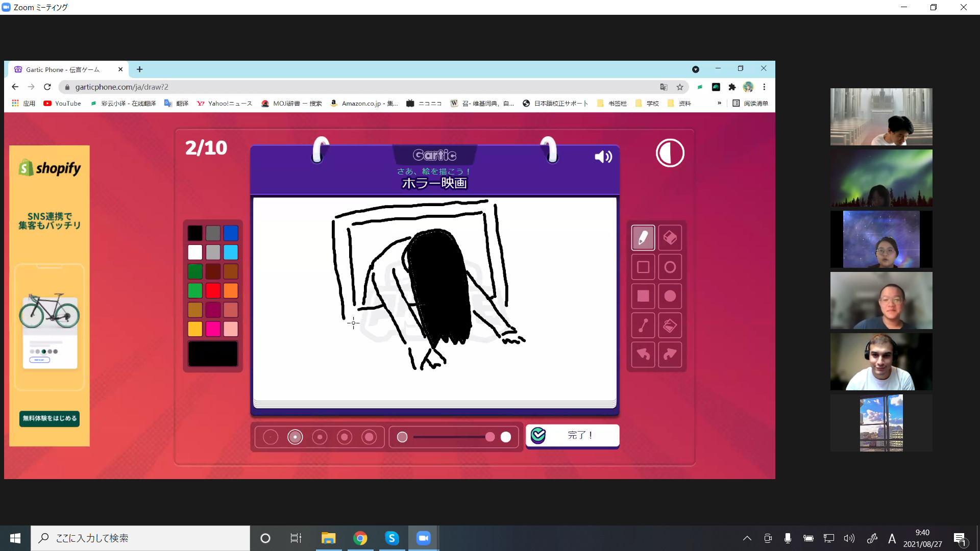Screen dimensions: 980x551
Task: Open Chrome from the taskbar
Action: (360, 538)
